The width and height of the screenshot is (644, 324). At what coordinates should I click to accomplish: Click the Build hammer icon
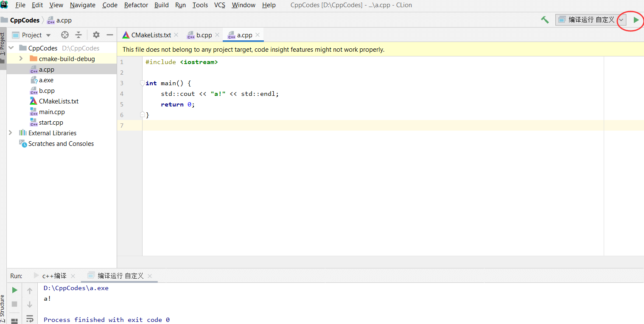(x=545, y=20)
